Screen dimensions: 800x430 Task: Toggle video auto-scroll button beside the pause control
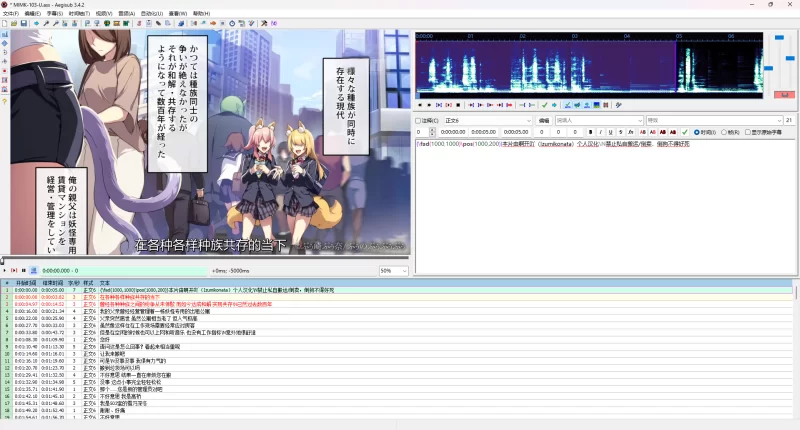(33, 270)
